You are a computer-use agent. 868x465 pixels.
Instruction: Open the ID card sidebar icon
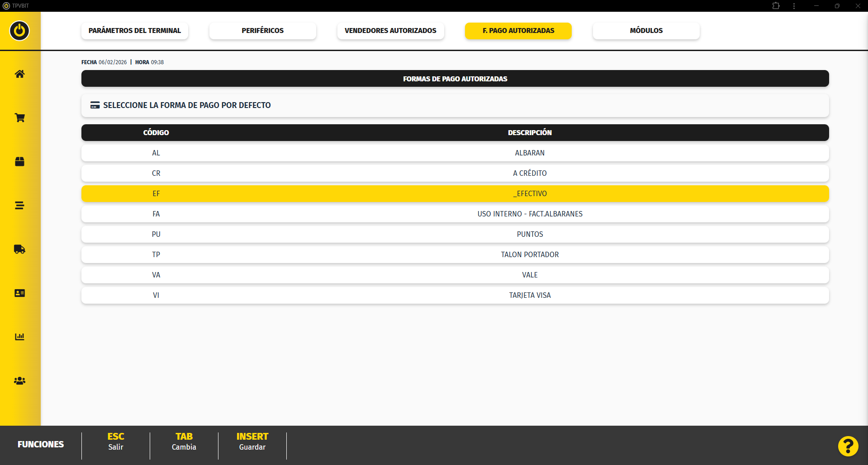tap(19, 293)
